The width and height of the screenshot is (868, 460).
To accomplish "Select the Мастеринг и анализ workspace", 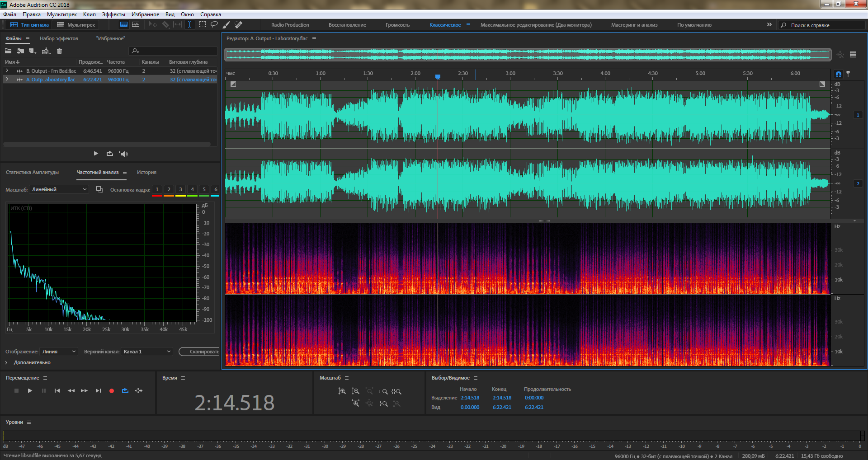I will click(x=634, y=25).
